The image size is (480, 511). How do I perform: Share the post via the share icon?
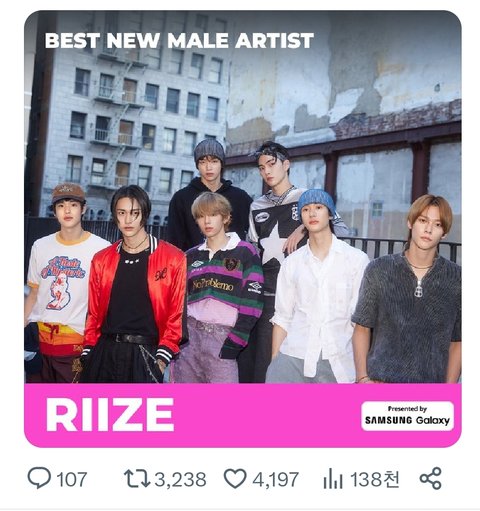point(430,478)
